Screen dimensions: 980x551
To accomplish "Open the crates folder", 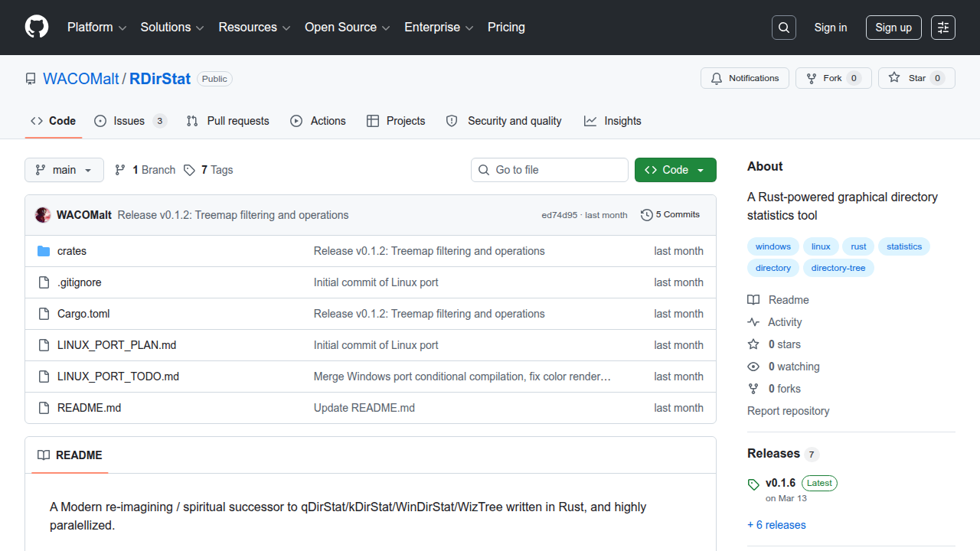I will (x=72, y=251).
